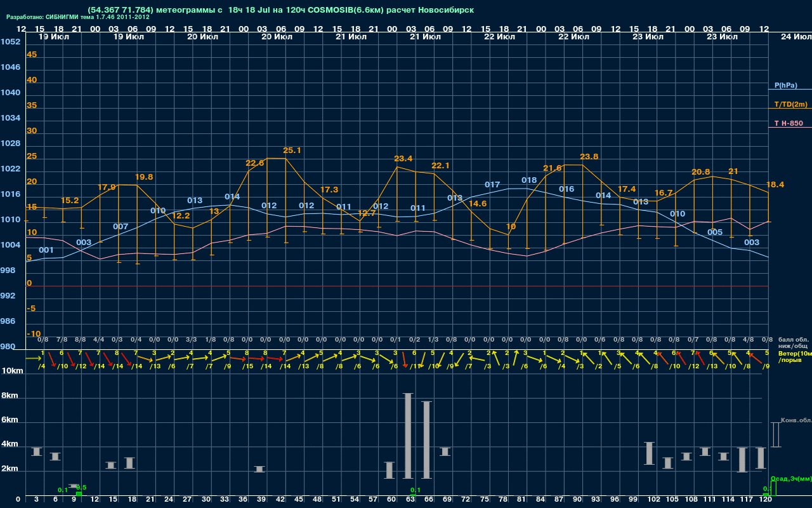Select the 'T H-850' legend label

pos(789,123)
